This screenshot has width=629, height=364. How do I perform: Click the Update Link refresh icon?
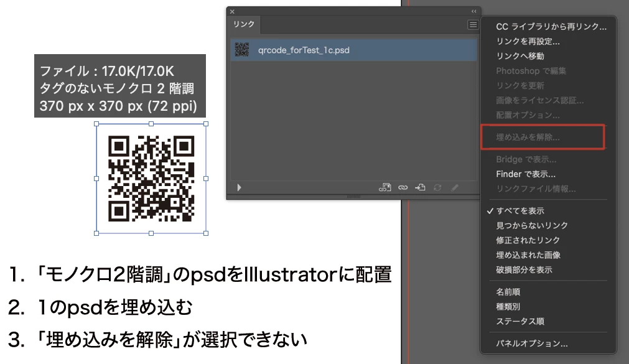[437, 187]
